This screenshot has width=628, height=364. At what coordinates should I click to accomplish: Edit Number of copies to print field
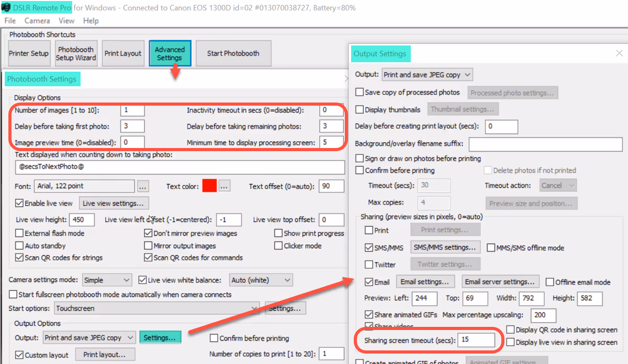331,354
